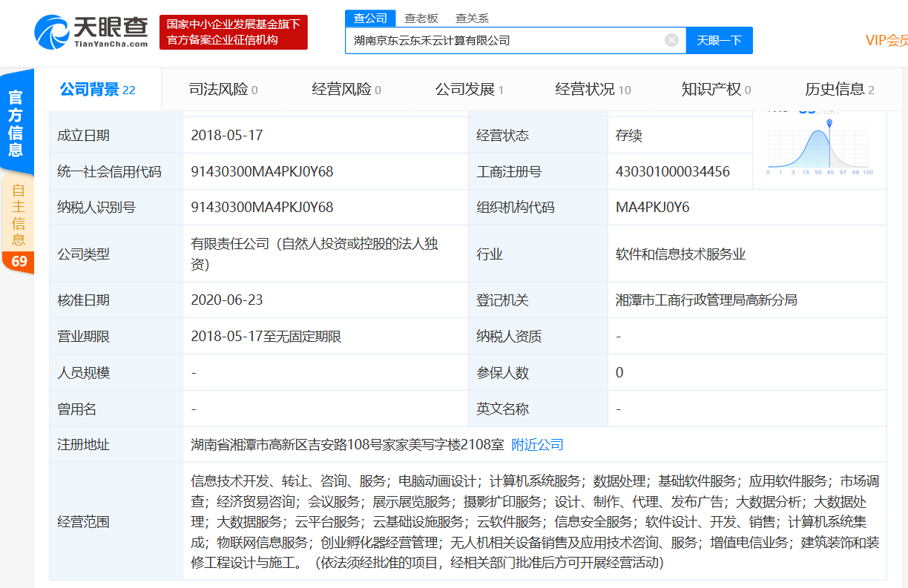Select the 官方信息 side tab
This screenshot has height=588, width=908.
click(x=16, y=123)
